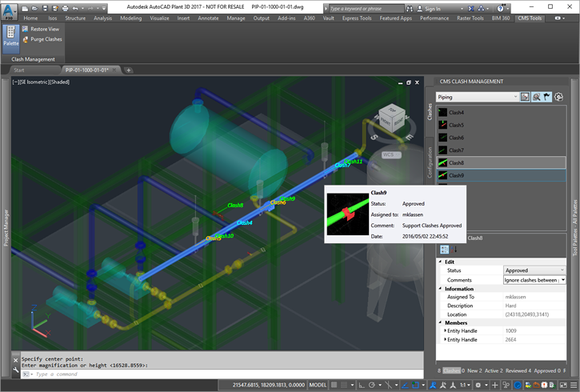Open the WCS coordinate system dropdown
The width and height of the screenshot is (580, 392).
(x=391, y=154)
